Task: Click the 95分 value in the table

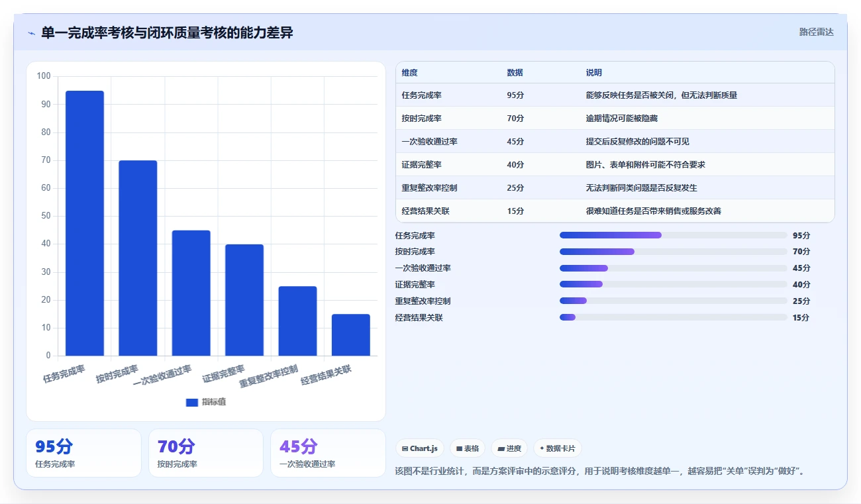Action: (x=515, y=95)
